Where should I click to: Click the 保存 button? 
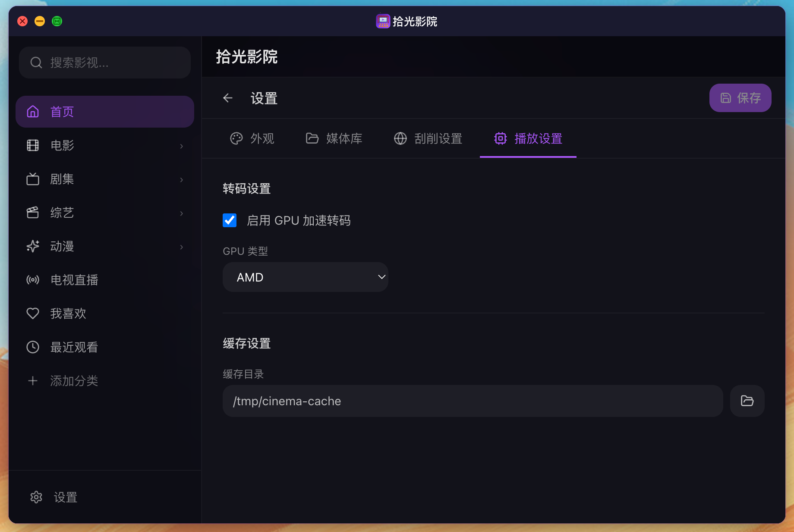coord(740,98)
